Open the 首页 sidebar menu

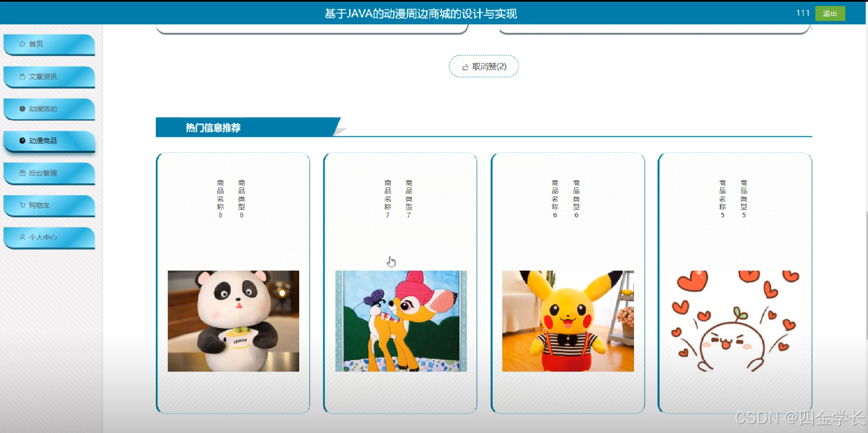point(49,45)
